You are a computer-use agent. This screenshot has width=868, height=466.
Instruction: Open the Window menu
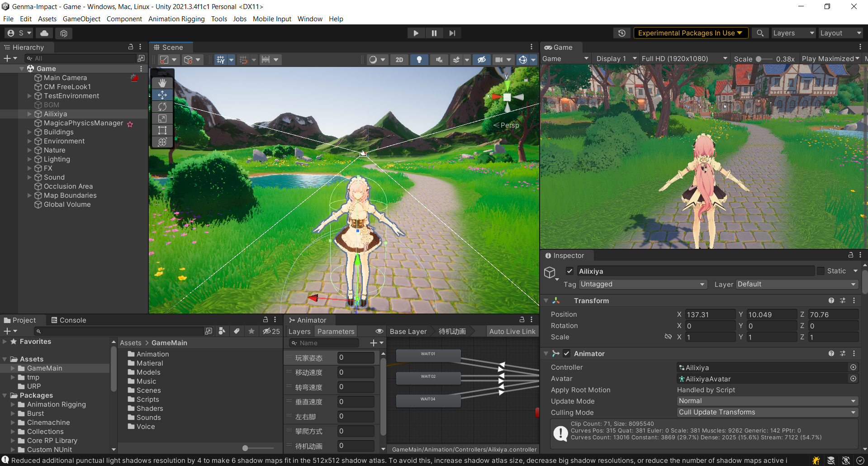tap(310, 19)
